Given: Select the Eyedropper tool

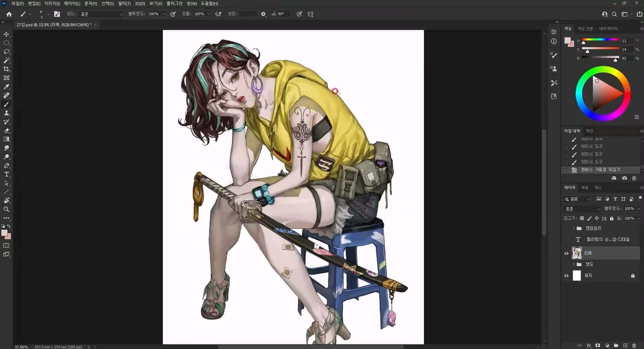Looking at the screenshot, I should tap(6, 87).
